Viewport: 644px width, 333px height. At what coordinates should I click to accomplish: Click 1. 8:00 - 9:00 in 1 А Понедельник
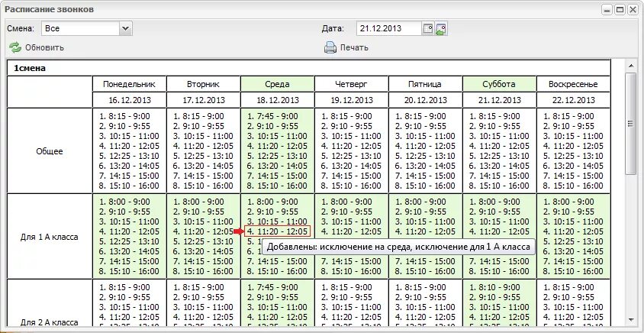click(125, 202)
